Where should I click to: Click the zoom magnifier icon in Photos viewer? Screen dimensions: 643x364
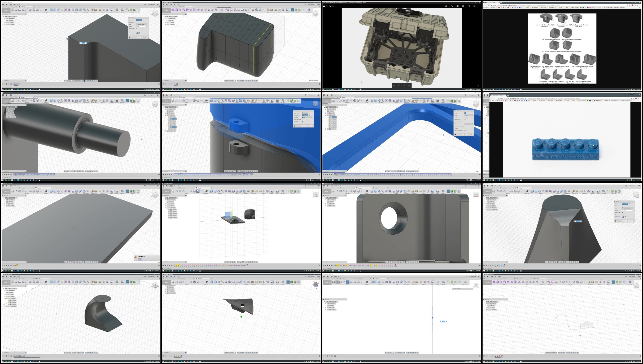pyautogui.click(x=452, y=6)
